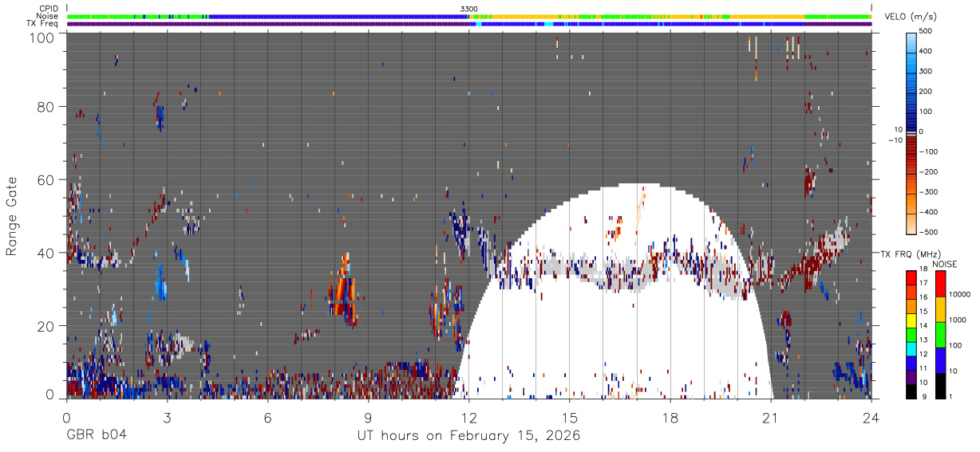Screen dimensions: 980x452
Task: Click the x-axis tick label 15
Action: 569,417
